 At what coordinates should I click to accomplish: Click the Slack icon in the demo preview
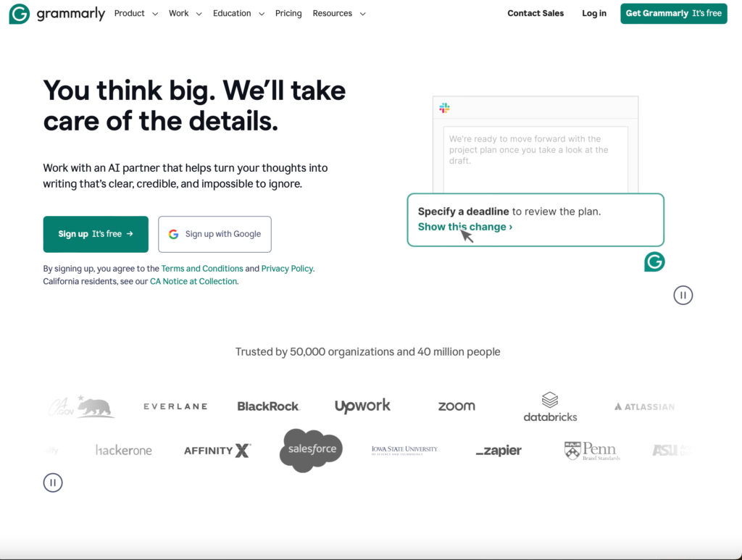[x=444, y=107]
